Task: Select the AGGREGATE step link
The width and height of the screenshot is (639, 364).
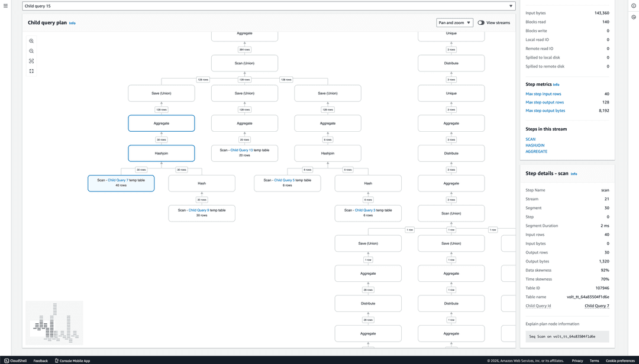Action: pos(536,151)
